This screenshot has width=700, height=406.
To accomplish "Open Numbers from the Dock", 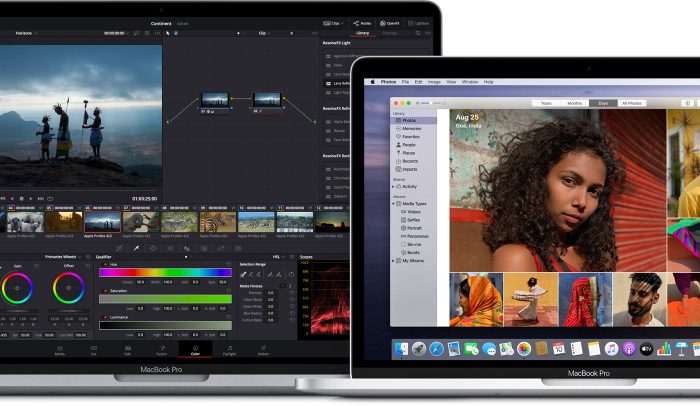I will click(664, 349).
